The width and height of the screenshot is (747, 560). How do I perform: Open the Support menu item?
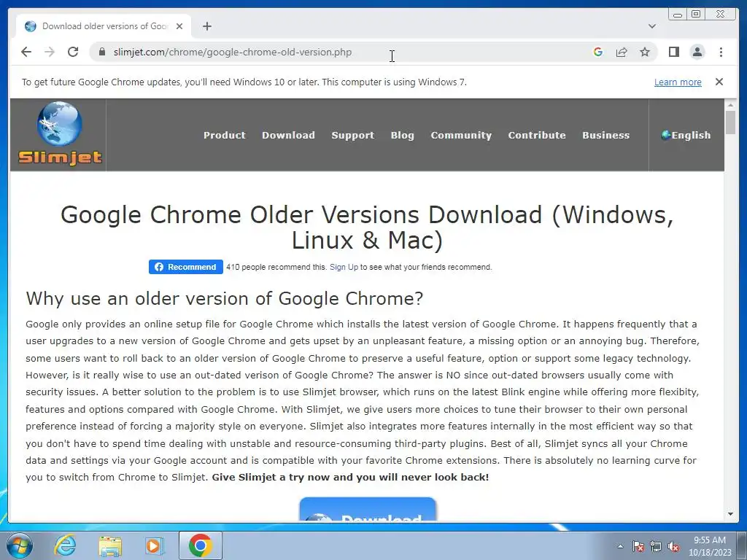352,135
